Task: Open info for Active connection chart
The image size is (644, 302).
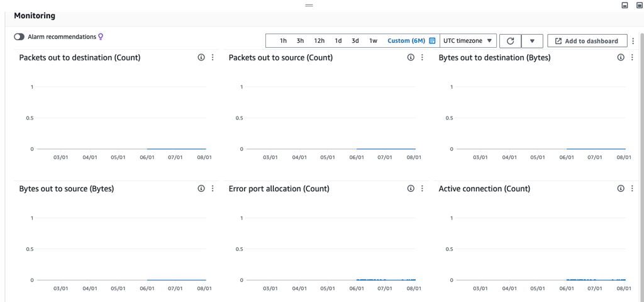Action: [x=621, y=189]
